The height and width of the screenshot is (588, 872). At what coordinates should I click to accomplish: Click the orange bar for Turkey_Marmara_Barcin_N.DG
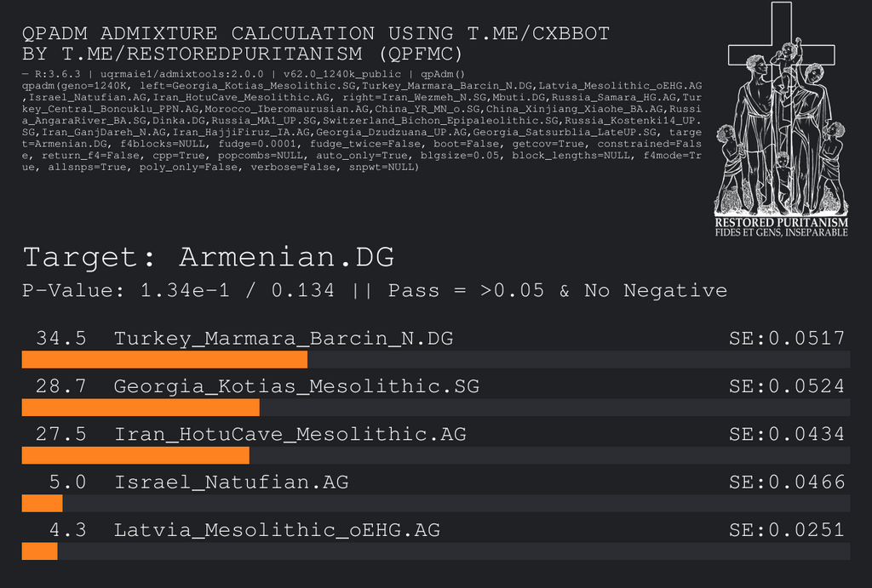click(x=164, y=359)
